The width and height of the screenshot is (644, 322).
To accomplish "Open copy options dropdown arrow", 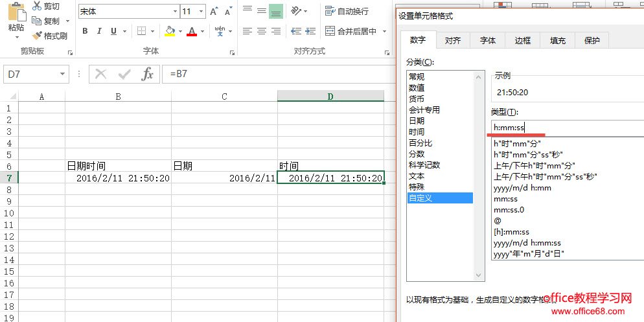I will (x=67, y=21).
